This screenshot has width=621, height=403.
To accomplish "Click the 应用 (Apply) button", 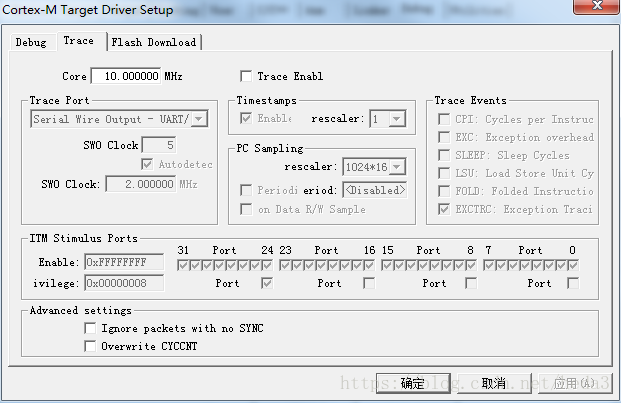I will [575, 383].
